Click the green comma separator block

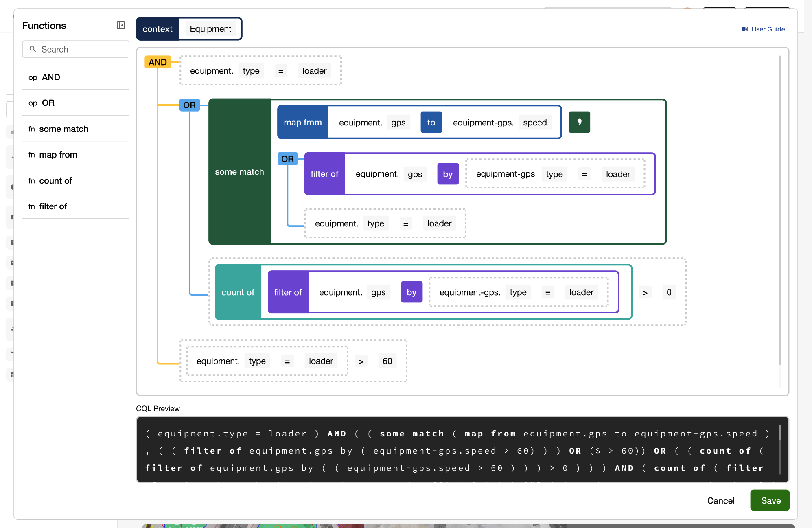tap(579, 122)
